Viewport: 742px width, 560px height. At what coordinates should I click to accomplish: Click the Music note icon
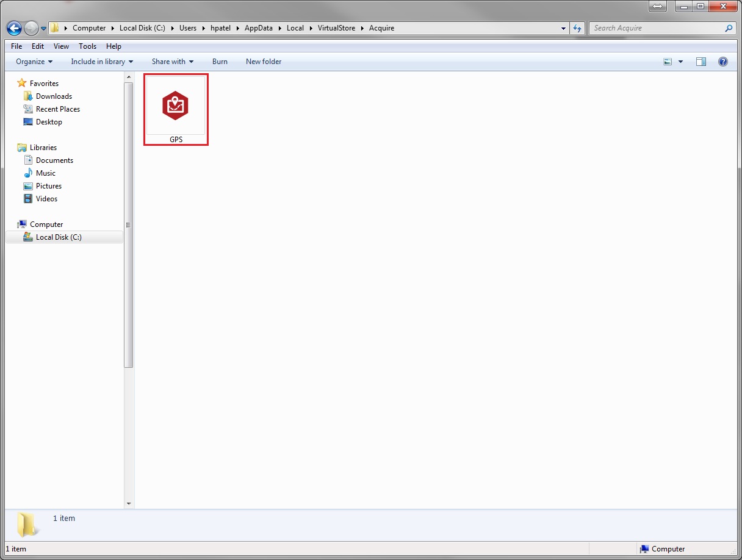click(28, 173)
